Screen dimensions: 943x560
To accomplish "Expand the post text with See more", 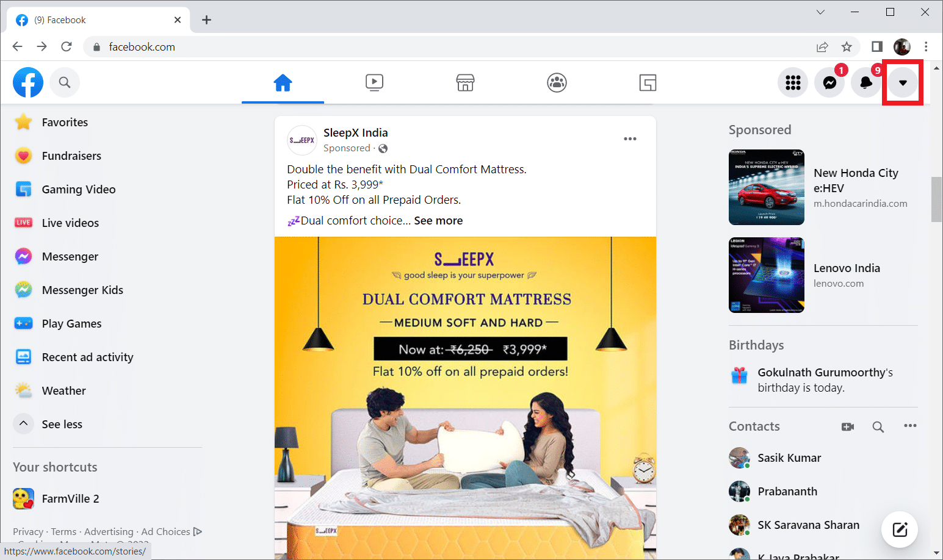I will tap(438, 221).
